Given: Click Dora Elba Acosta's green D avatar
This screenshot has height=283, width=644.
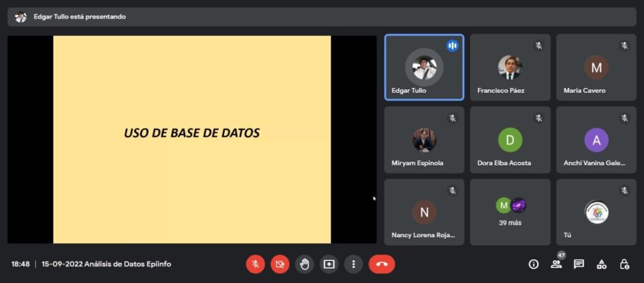Looking at the screenshot, I should tap(510, 140).
